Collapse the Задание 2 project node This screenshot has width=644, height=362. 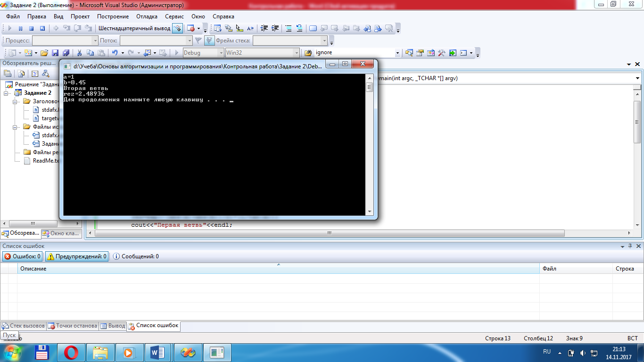[6, 93]
